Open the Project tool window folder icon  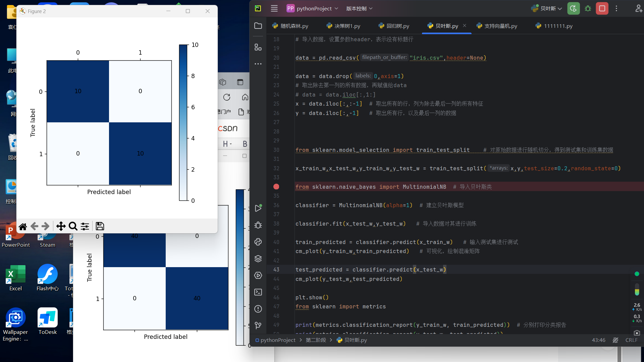[258, 26]
